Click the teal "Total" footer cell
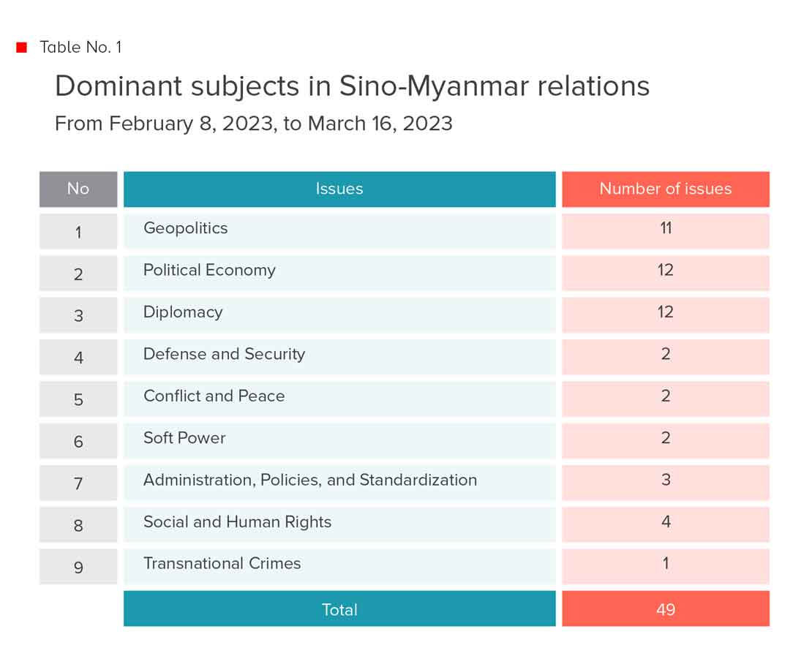 (339, 608)
